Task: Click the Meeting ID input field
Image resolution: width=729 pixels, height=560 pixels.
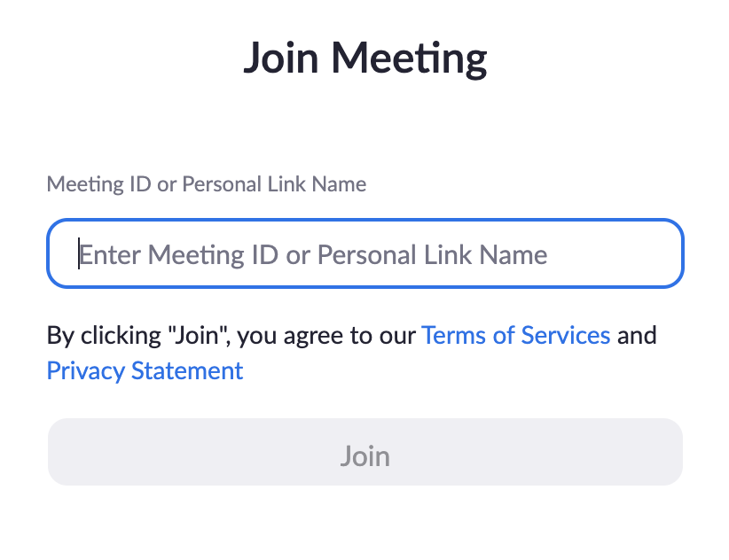Action: [364, 254]
